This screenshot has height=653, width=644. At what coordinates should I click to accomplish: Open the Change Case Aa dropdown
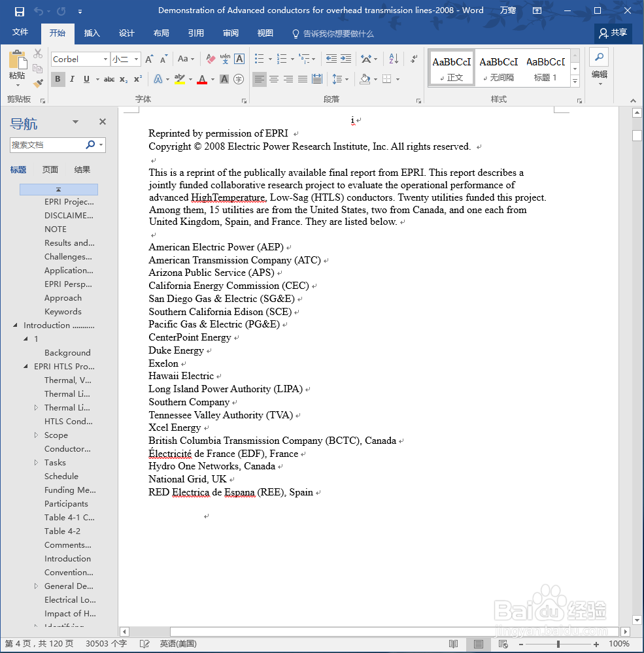pyautogui.click(x=186, y=59)
